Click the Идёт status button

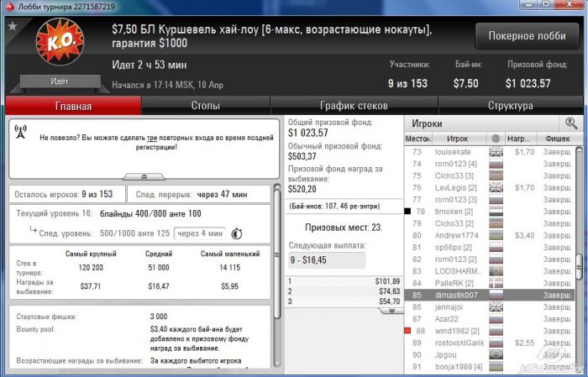(60, 81)
